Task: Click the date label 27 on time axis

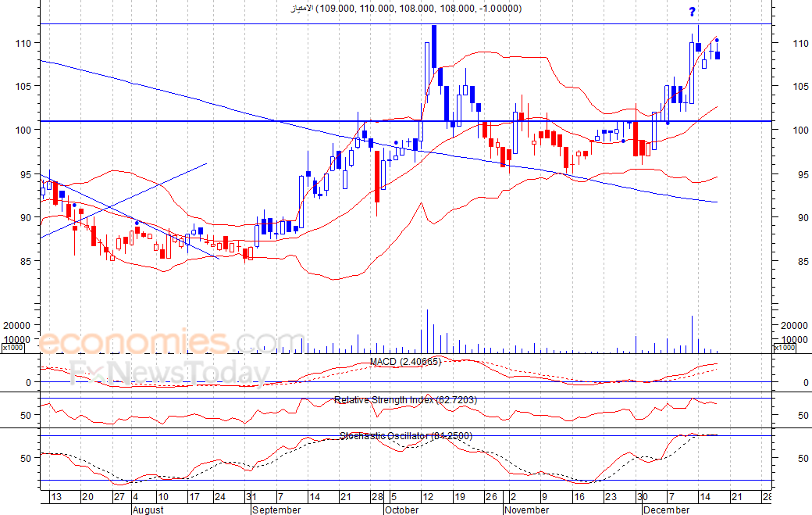Action: pyautogui.click(x=119, y=497)
